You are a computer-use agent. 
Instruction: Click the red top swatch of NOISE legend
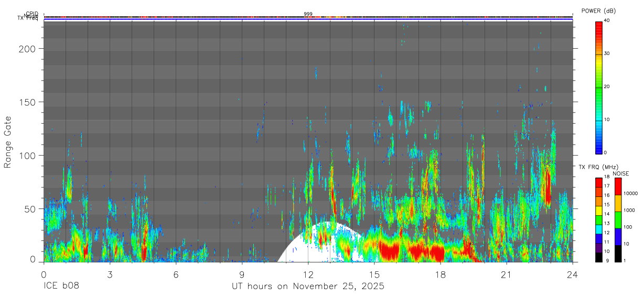pos(618,186)
